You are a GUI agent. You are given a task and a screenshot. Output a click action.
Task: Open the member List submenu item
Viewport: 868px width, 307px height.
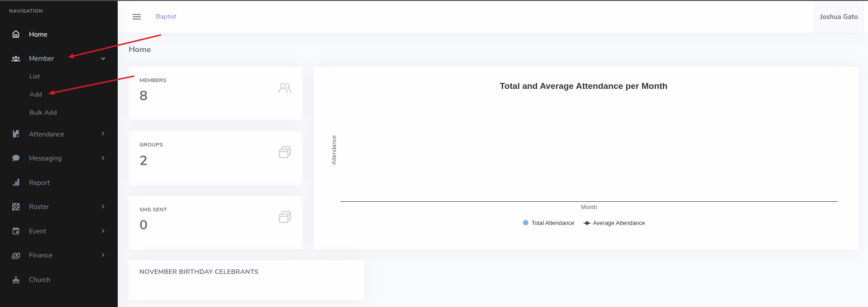point(34,77)
